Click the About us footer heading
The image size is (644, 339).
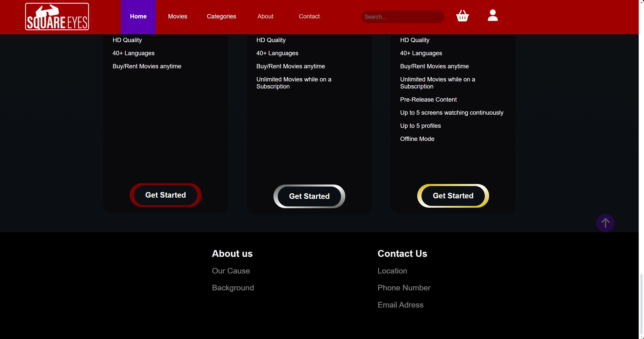click(232, 253)
